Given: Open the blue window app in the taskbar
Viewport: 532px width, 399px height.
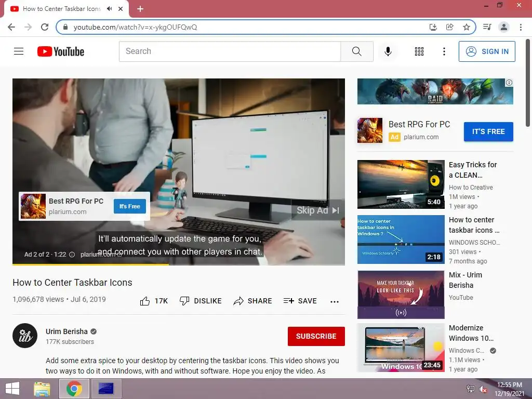Looking at the screenshot, I should [x=106, y=389].
